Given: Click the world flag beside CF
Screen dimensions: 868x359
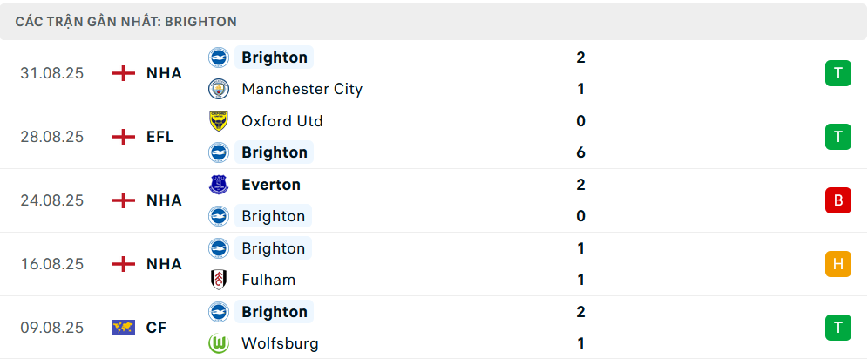Looking at the screenshot, I should pyautogui.click(x=124, y=328).
